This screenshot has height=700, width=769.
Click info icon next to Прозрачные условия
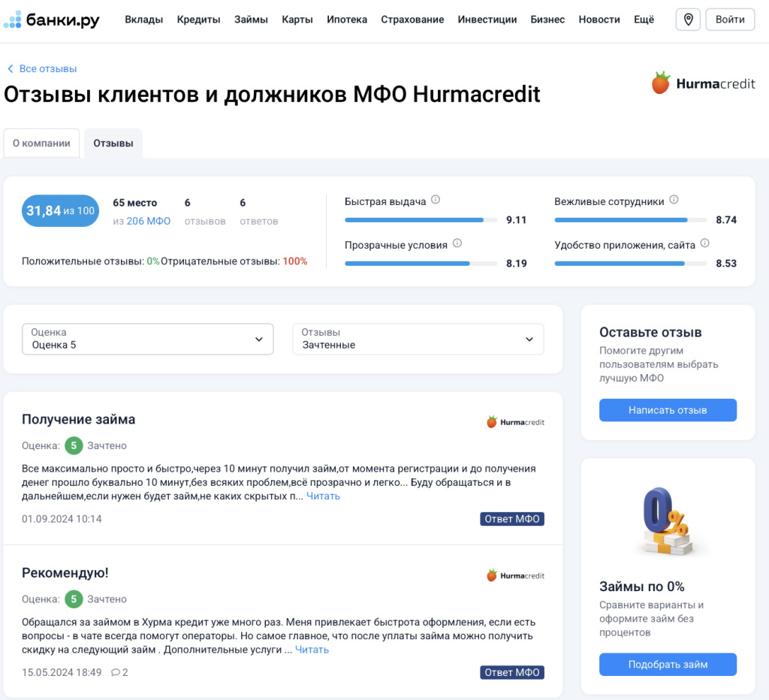(x=457, y=244)
